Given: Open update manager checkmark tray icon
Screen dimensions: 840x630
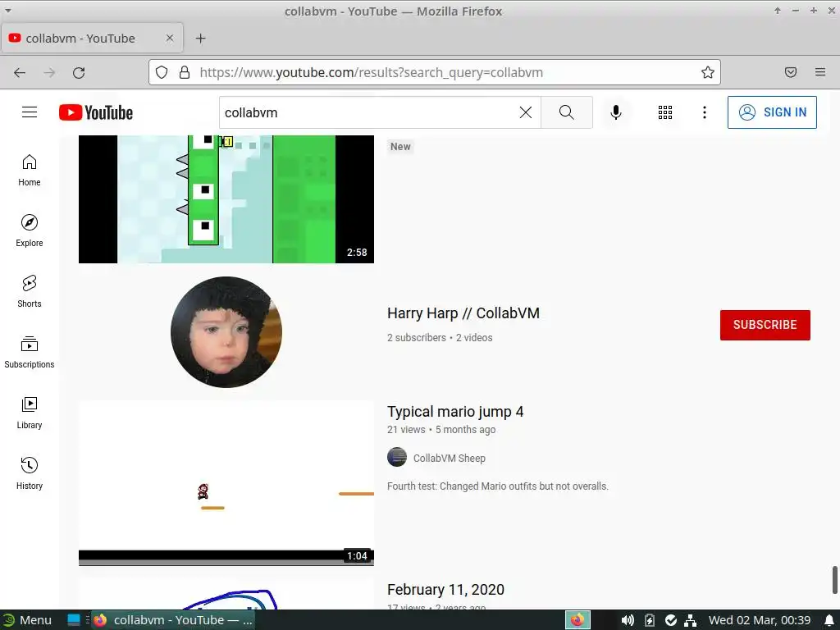Looking at the screenshot, I should click(x=671, y=620).
